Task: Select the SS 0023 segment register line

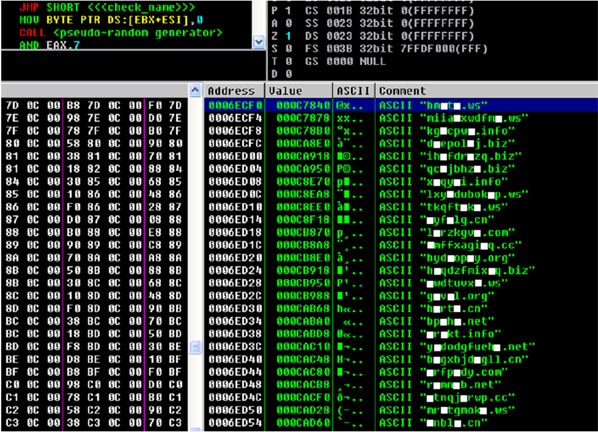Action: tap(389, 23)
